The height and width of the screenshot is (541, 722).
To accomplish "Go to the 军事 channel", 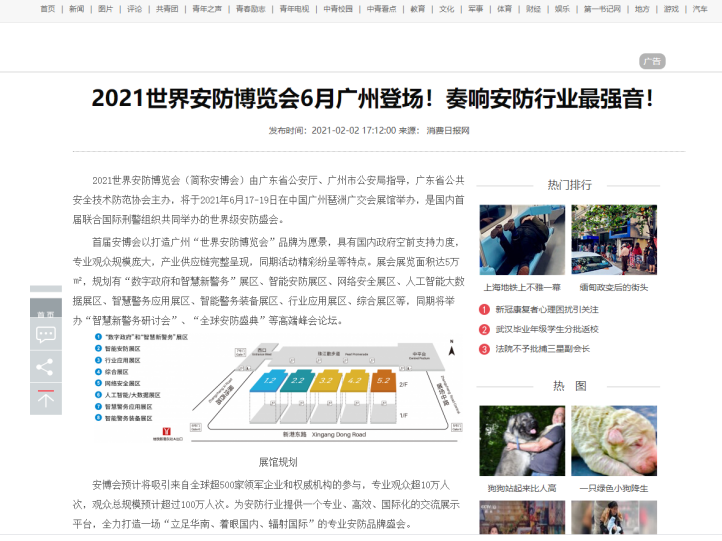I will pyautogui.click(x=476, y=9).
